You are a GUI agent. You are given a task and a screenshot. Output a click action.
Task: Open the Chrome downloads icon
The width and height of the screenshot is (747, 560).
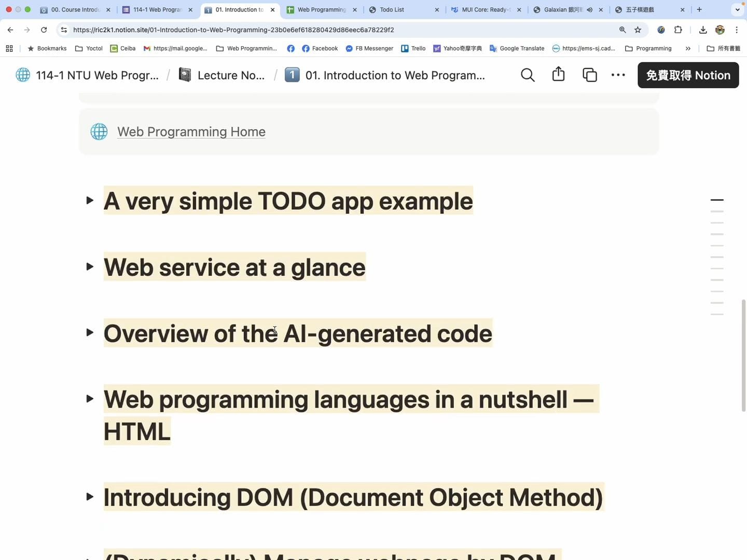click(x=703, y=30)
